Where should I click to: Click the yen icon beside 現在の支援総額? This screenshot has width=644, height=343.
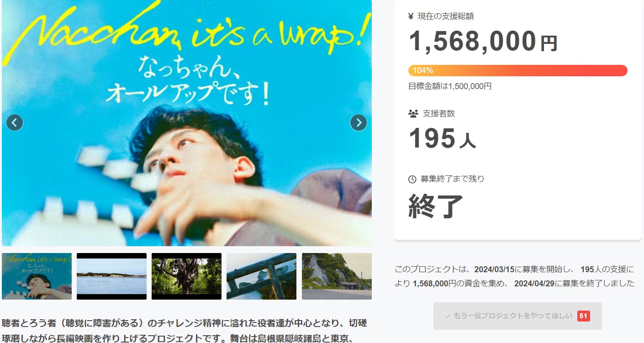(411, 16)
